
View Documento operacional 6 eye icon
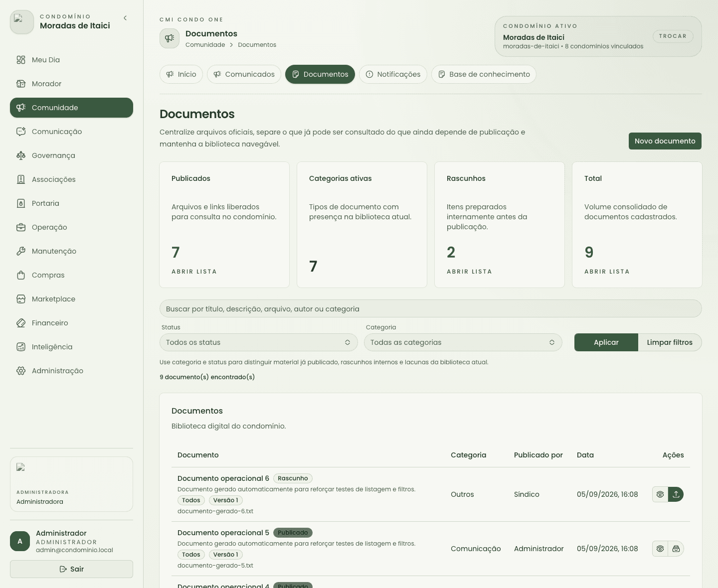coord(660,494)
